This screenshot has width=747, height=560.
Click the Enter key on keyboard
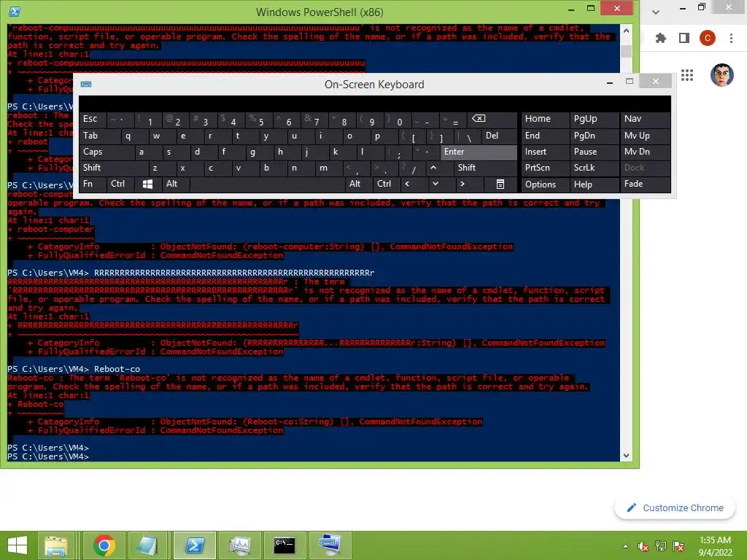(479, 152)
